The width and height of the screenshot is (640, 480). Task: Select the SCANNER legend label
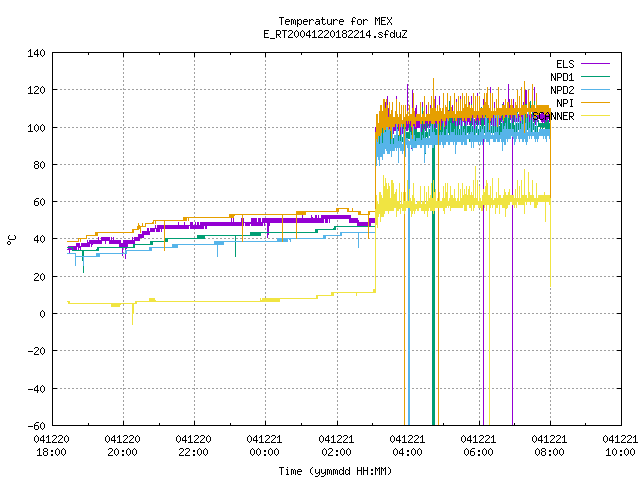(553, 116)
